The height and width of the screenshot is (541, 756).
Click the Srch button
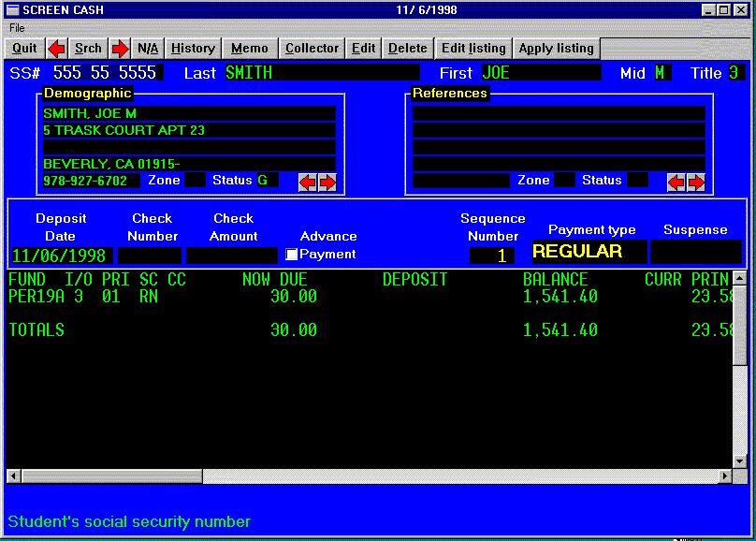coord(88,49)
